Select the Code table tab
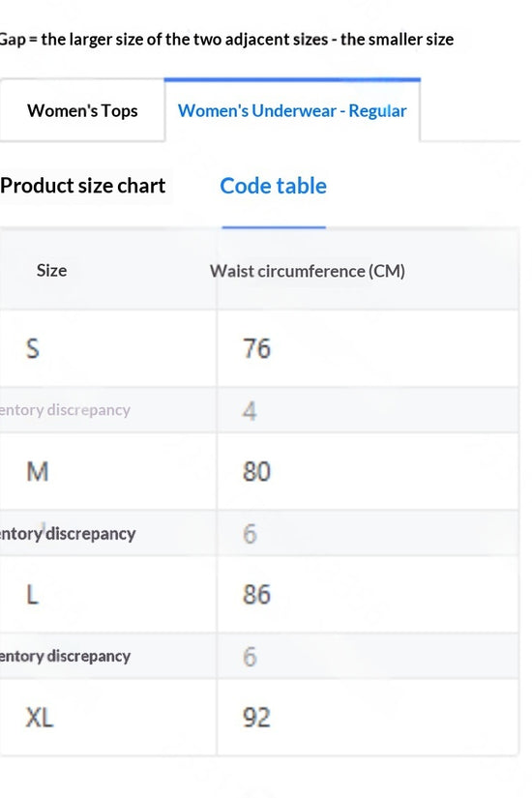532x798 pixels. click(274, 186)
